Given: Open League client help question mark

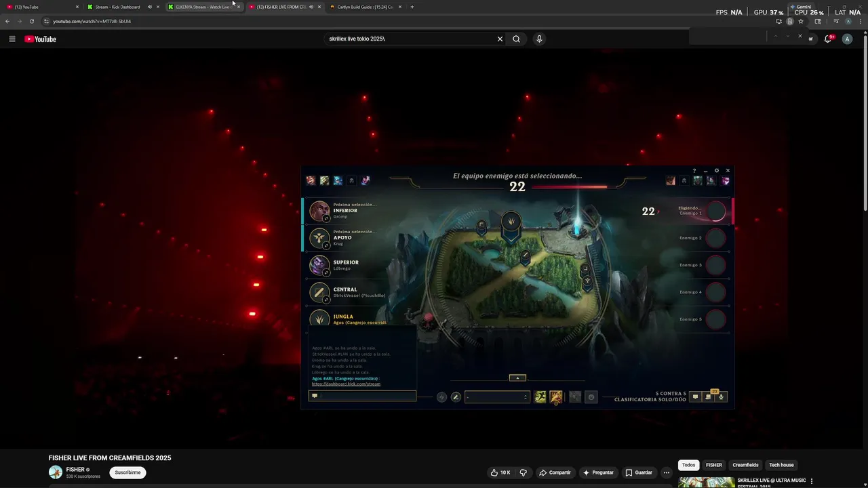Looking at the screenshot, I should (694, 171).
